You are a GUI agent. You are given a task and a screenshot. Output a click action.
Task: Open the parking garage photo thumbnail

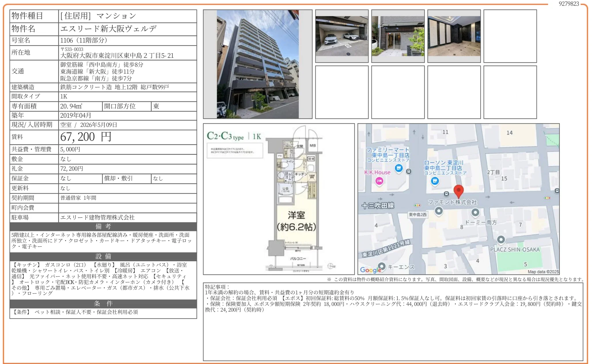342,36
